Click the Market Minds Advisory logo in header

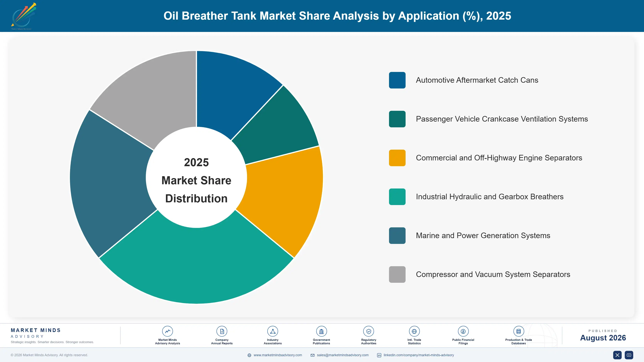click(x=23, y=16)
